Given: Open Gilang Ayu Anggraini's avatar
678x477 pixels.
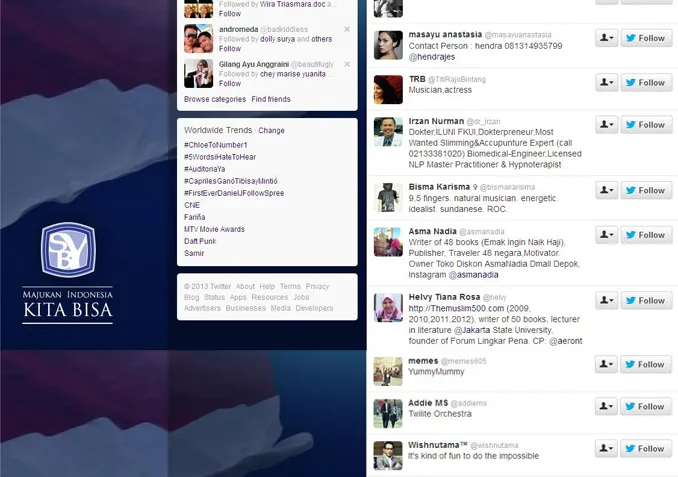Looking at the screenshot, I should [198, 74].
